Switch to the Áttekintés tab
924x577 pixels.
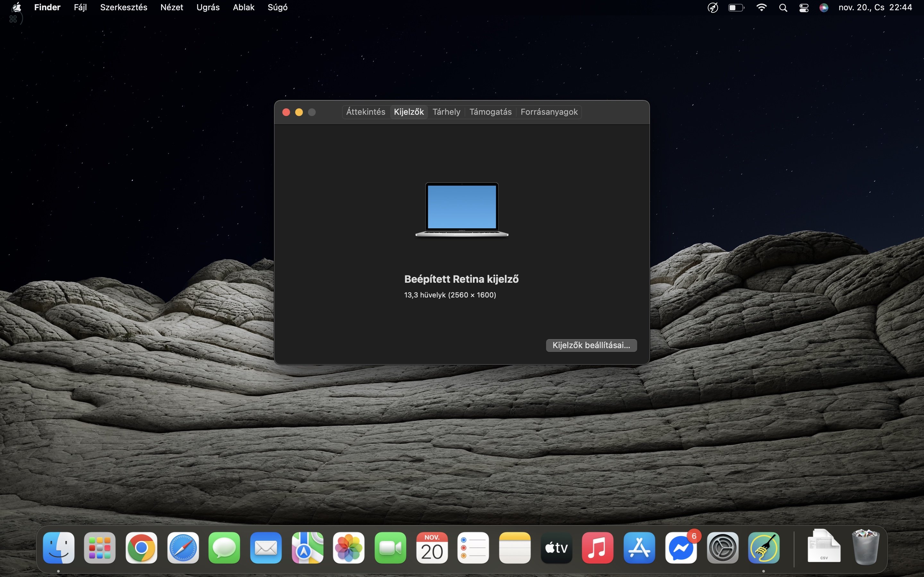(365, 112)
